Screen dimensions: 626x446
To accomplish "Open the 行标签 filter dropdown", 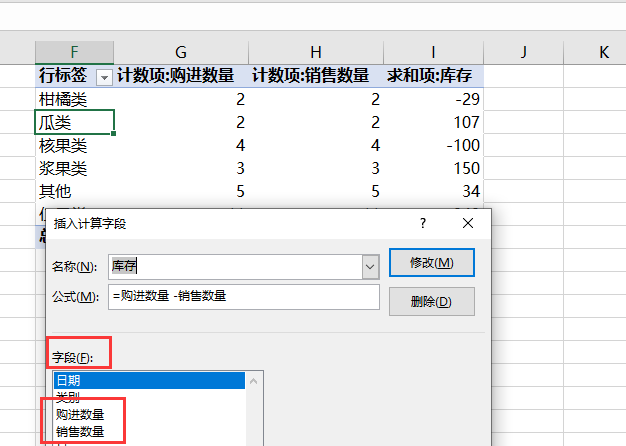I will click(x=104, y=77).
